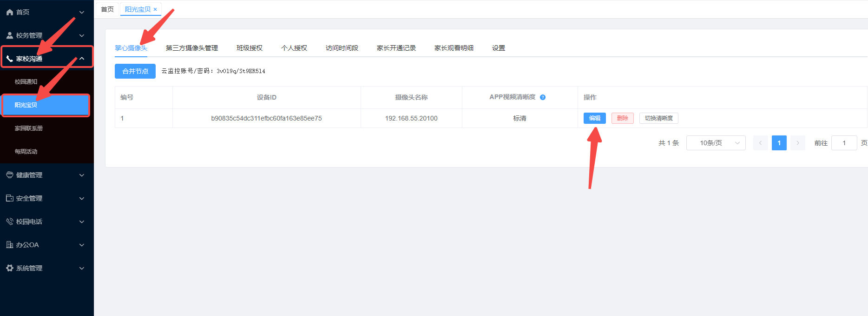
Task: Click the gear icon beside 系统管理
Action: pyautogui.click(x=10, y=268)
